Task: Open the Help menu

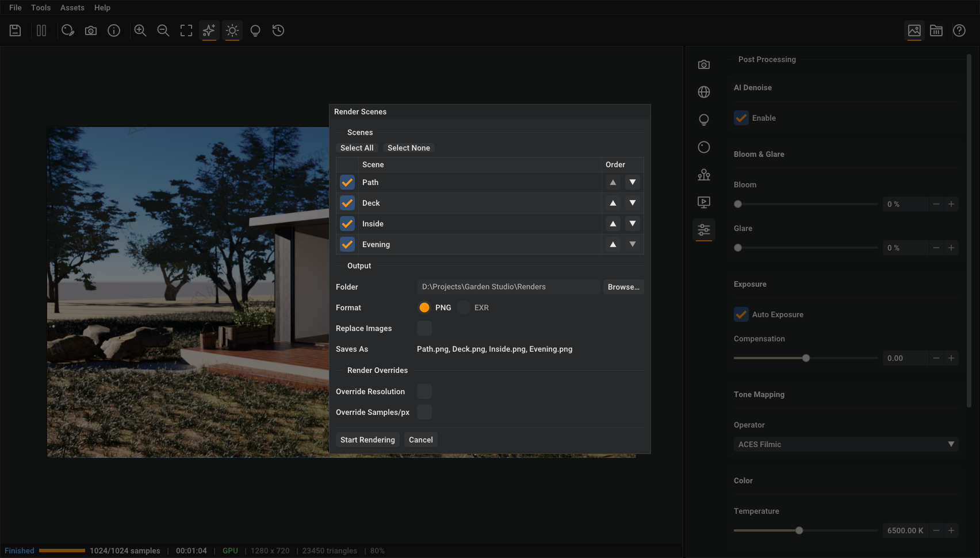Action: click(x=102, y=7)
